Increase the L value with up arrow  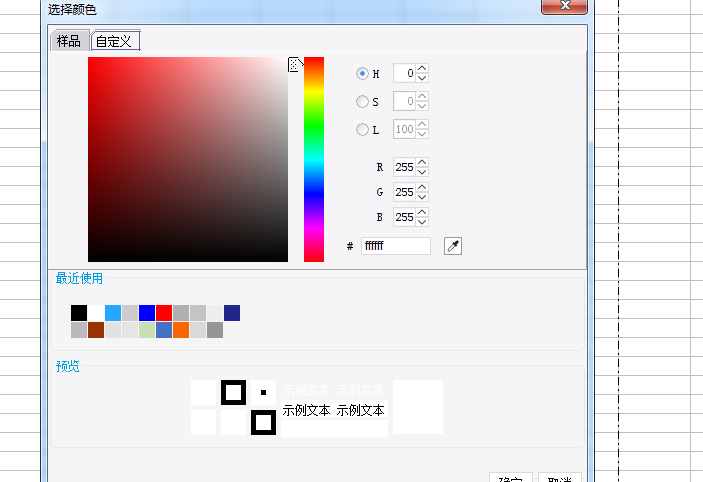point(422,124)
